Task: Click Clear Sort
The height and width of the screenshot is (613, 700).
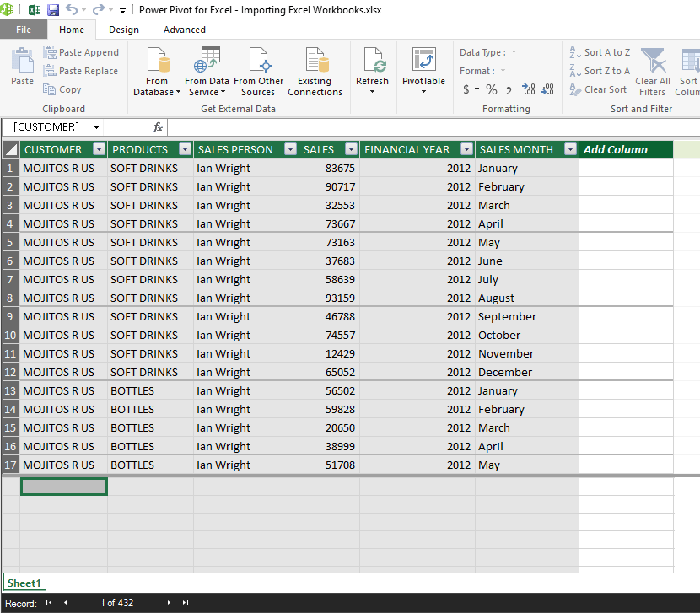Action: pyautogui.click(x=598, y=89)
